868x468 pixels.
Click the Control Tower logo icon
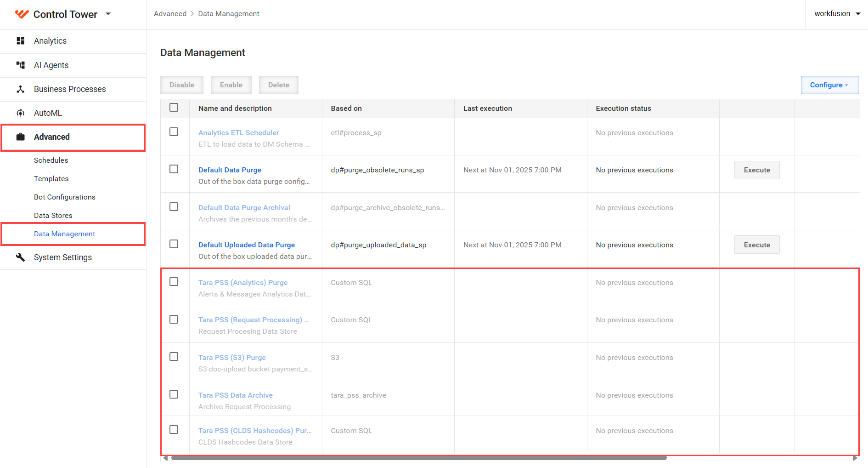[x=22, y=14]
